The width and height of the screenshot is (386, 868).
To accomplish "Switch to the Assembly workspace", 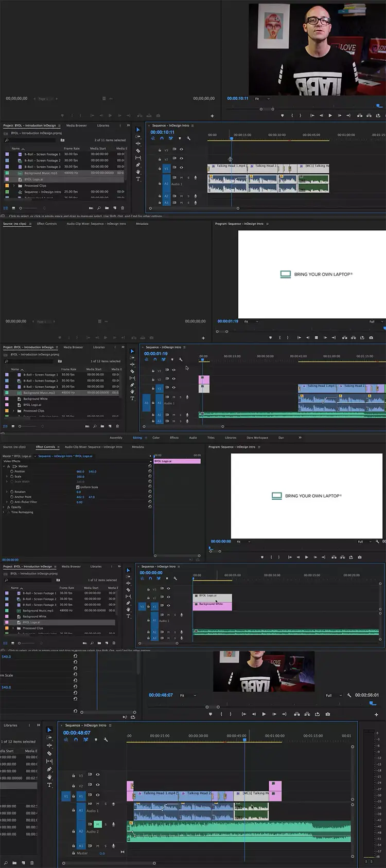I will click(x=116, y=438).
